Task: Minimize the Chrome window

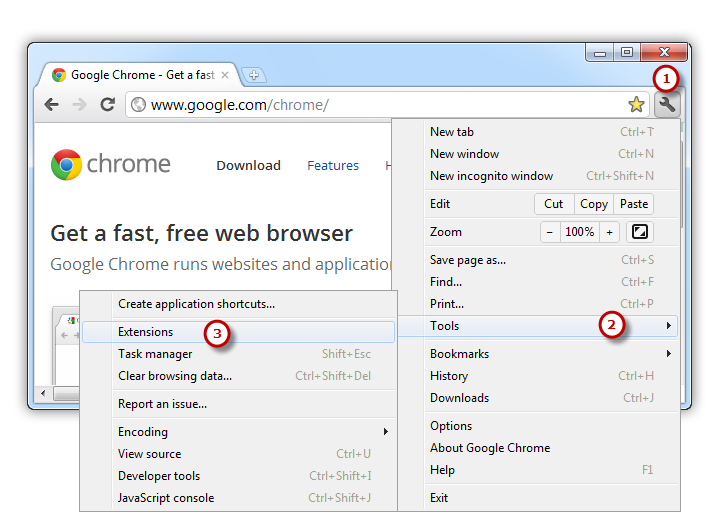Action: click(600, 53)
